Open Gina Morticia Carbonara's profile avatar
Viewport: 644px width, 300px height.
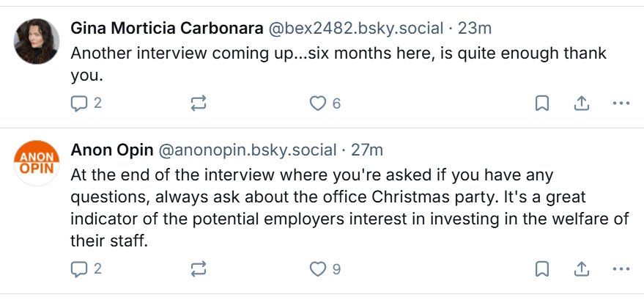pyautogui.click(x=37, y=41)
